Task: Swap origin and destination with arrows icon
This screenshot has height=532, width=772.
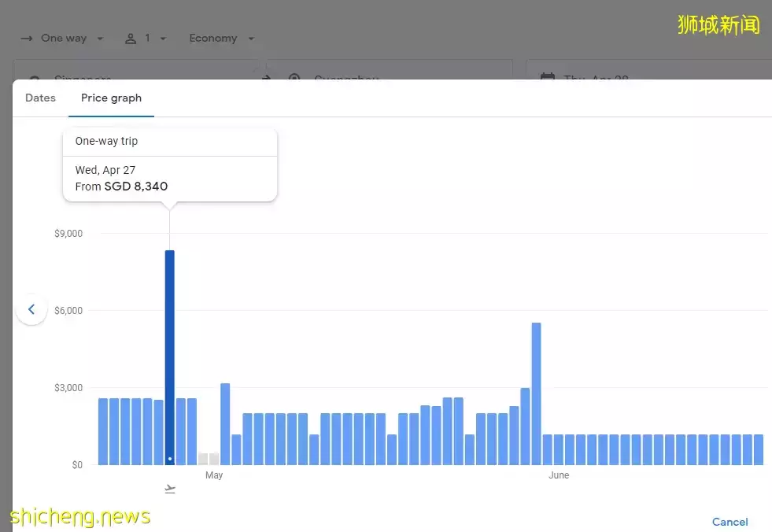Action: (266, 77)
